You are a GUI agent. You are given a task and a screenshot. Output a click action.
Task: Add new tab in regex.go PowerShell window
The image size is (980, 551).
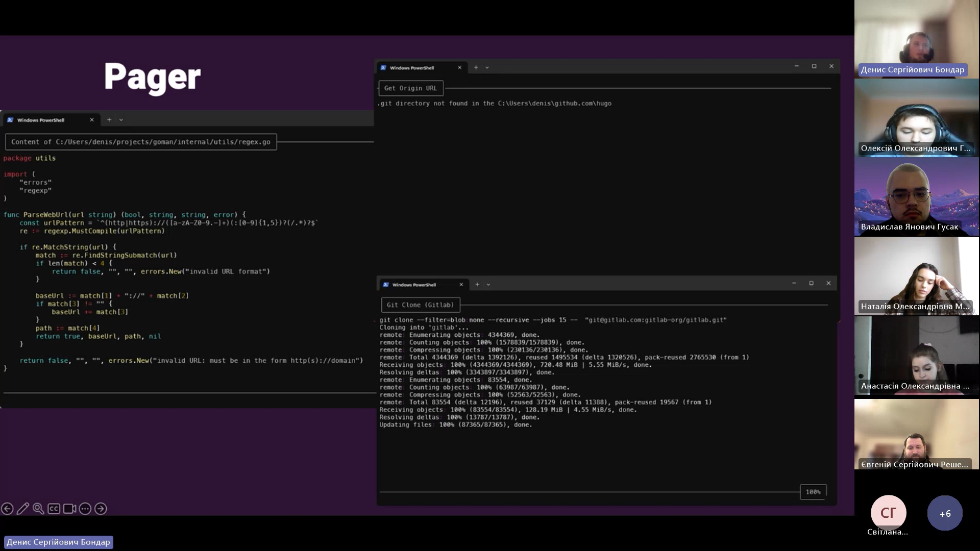coord(109,120)
